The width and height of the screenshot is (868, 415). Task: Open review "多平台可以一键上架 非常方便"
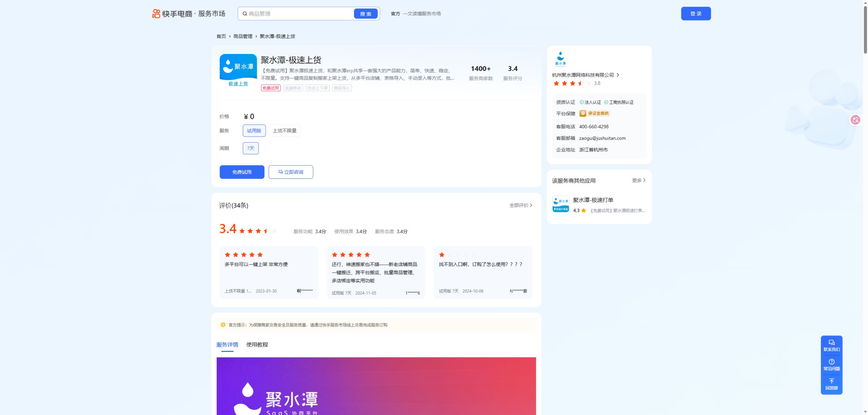point(269,272)
